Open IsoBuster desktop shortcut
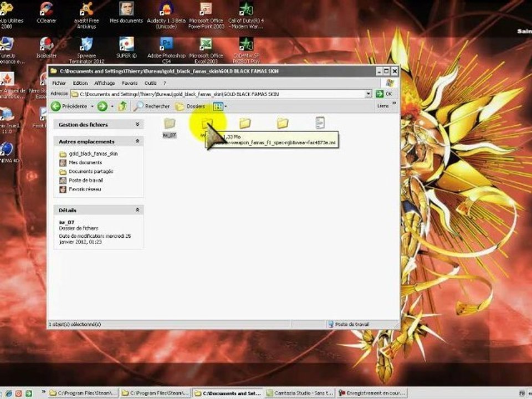This screenshot has height=399, width=532. coord(47,48)
